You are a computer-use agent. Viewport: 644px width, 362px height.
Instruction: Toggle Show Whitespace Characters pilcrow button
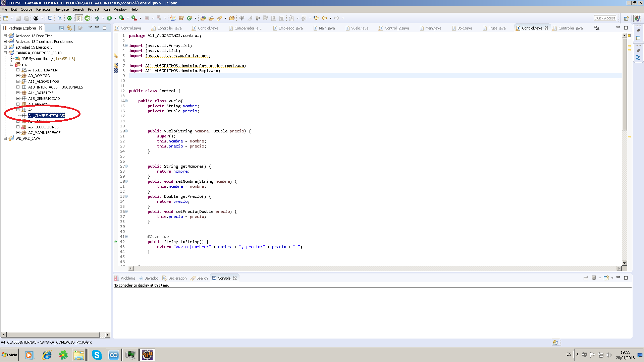(281, 18)
